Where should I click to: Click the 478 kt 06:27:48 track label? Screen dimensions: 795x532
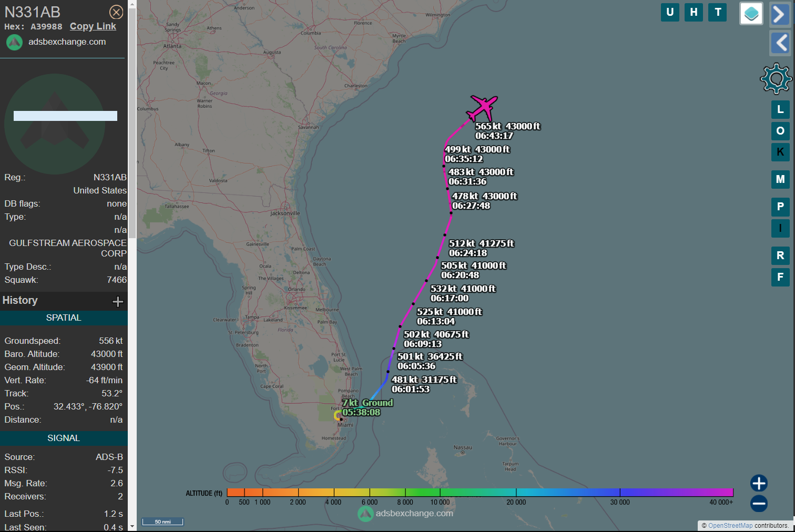485,201
